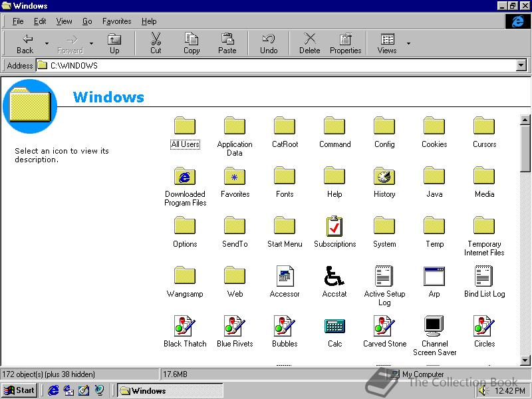Select the Cursors folder
The image size is (532, 399).
tap(484, 132)
